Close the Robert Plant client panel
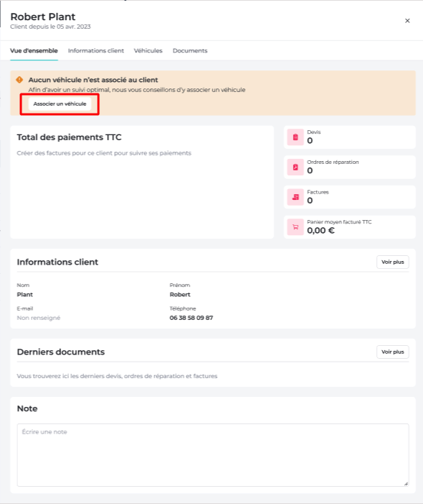 point(407,21)
